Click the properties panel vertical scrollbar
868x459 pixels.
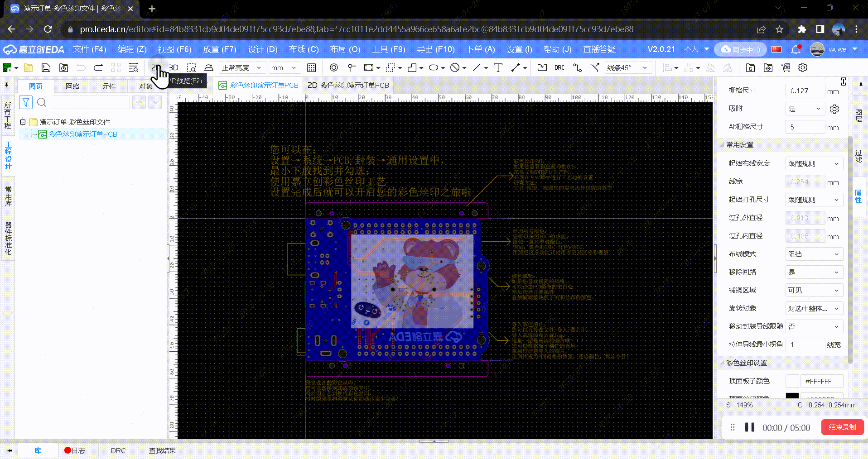(850, 249)
